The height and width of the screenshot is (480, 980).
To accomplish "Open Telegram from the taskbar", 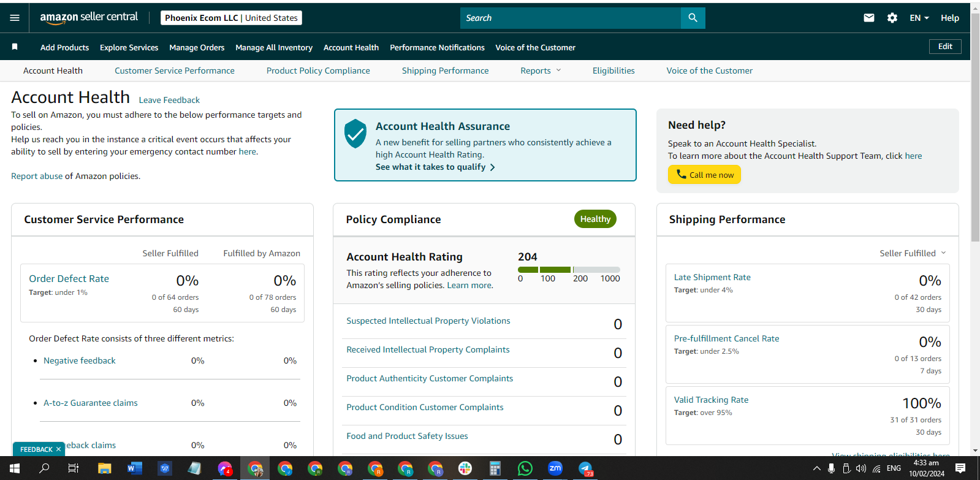I will click(585, 468).
